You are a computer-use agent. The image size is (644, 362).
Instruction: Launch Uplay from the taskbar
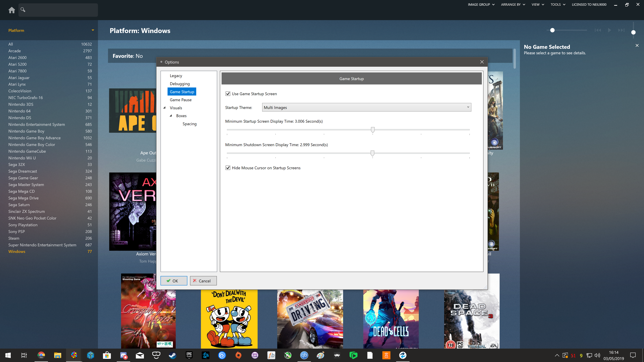pos(222,355)
